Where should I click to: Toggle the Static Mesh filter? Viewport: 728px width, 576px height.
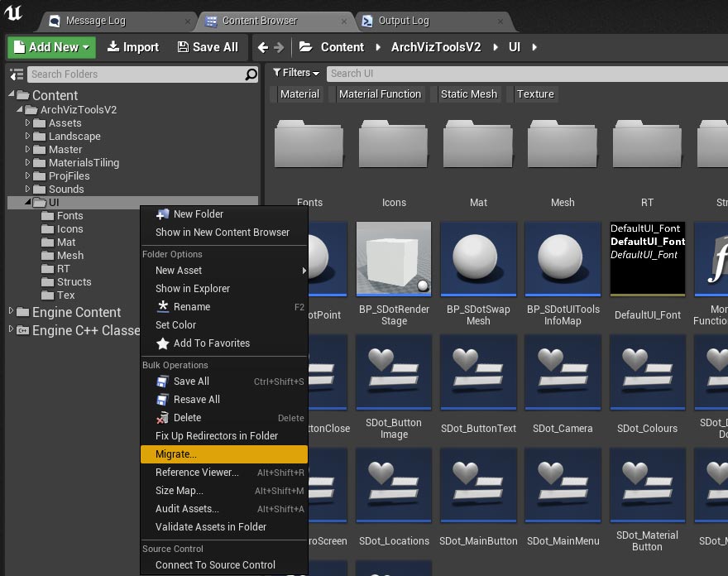(x=466, y=94)
